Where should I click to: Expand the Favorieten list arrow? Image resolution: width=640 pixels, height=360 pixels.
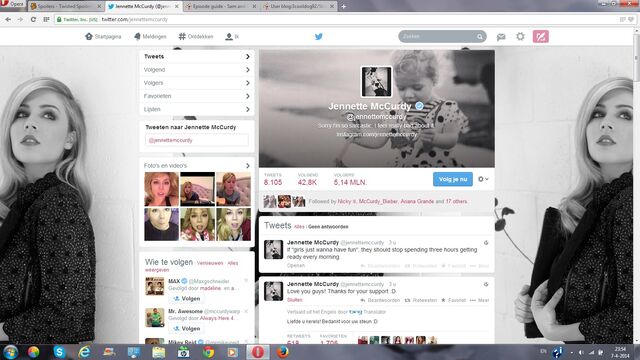248,96
